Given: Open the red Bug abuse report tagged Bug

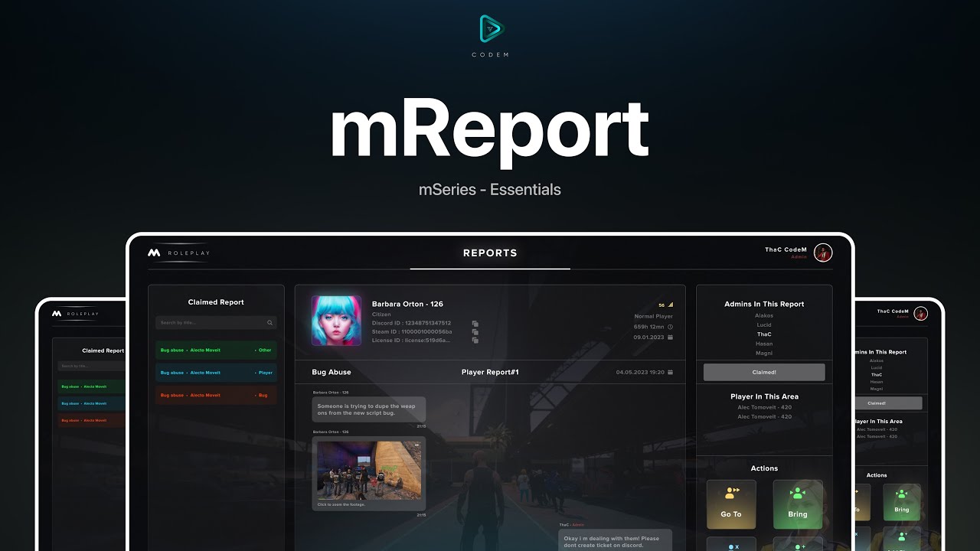Looking at the screenshot, I should click(x=216, y=395).
